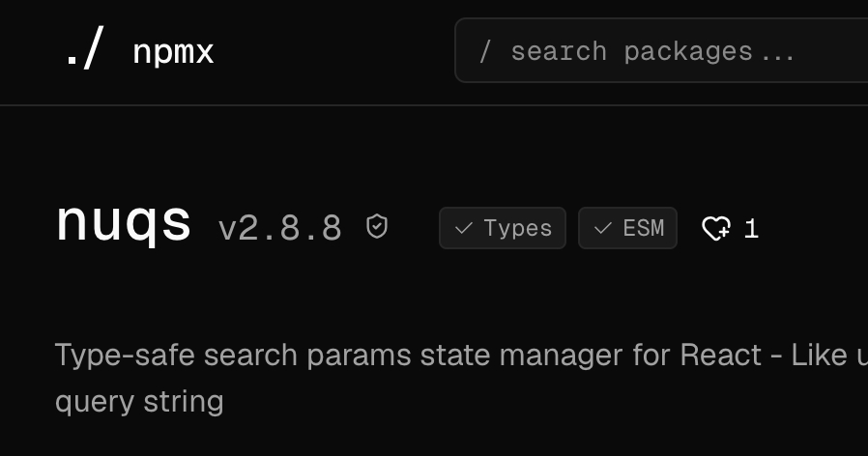Click the 'search packages...' placeholder text
Image resolution: width=868 pixels, height=456 pixels.
652,51
